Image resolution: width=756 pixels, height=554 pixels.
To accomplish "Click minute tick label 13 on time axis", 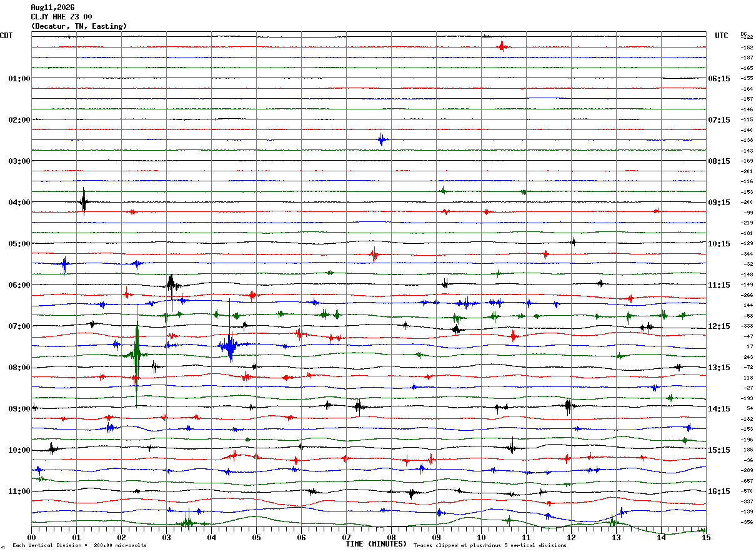I will point(616,537).
